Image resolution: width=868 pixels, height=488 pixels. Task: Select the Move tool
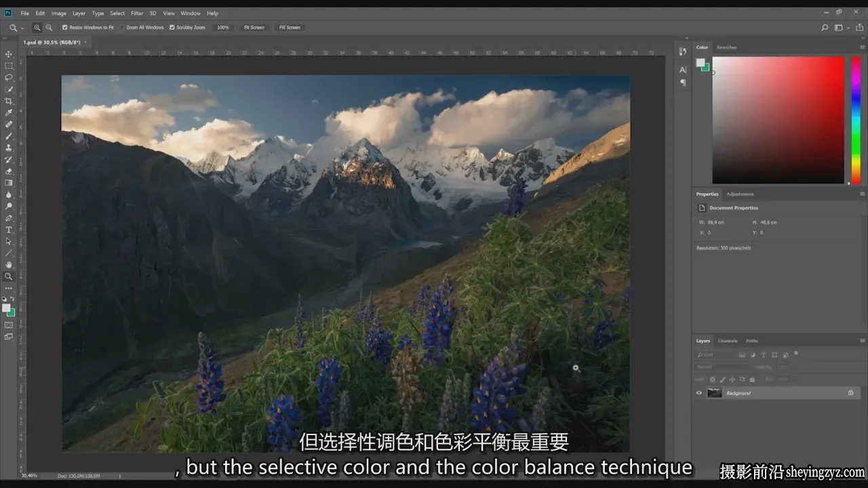(9, 54)
